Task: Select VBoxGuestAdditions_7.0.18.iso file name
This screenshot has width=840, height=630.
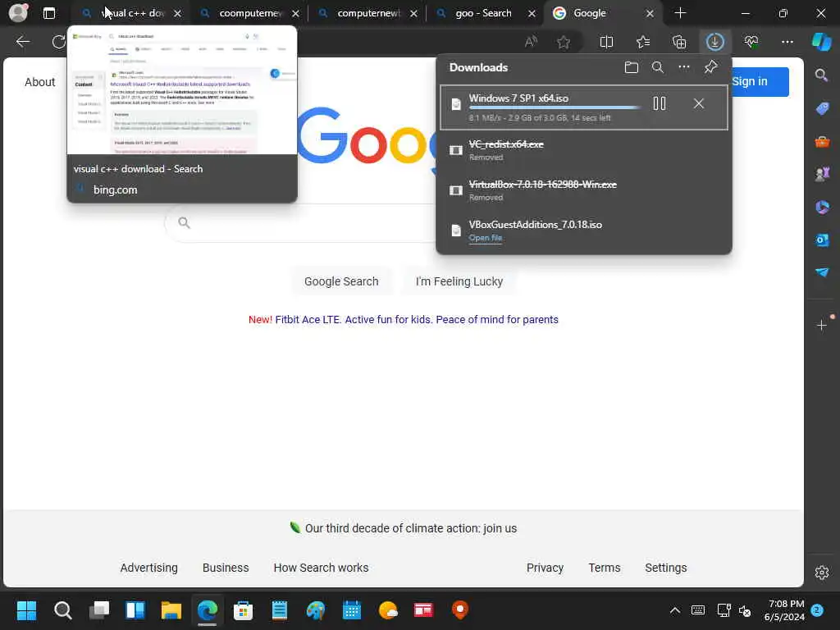Action: point(535,225)
